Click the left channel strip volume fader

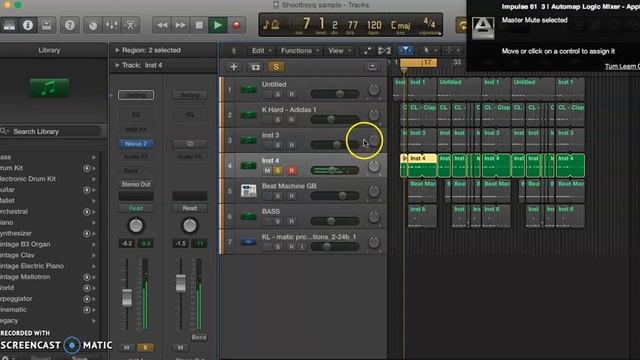coord(127,298)
